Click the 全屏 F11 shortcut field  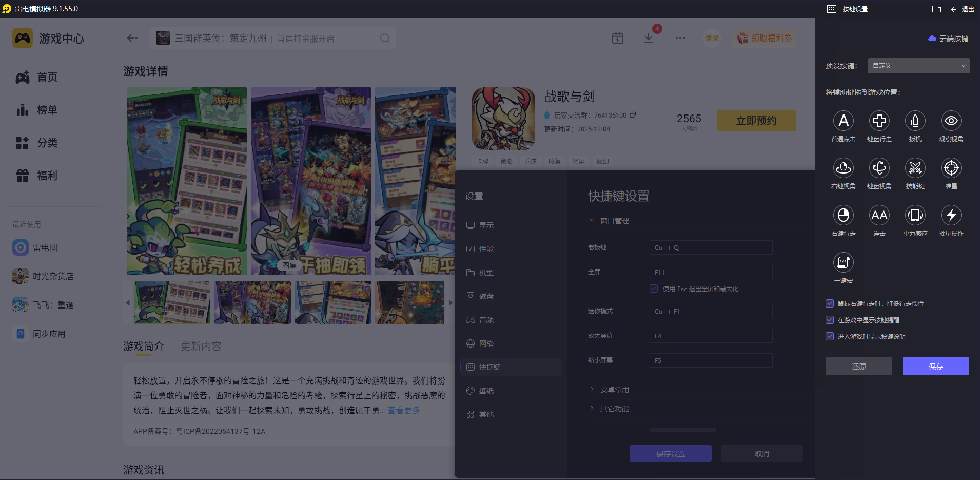711,272
